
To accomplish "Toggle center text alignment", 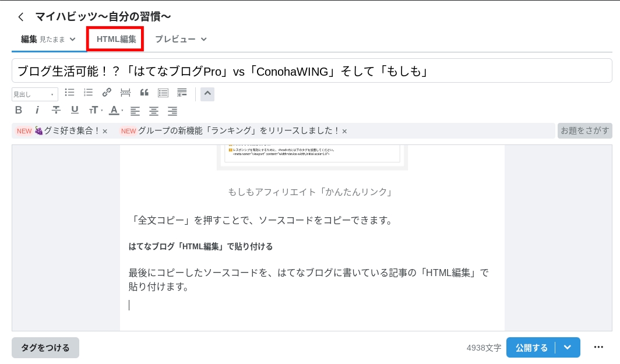I will (x=153, y=111).
